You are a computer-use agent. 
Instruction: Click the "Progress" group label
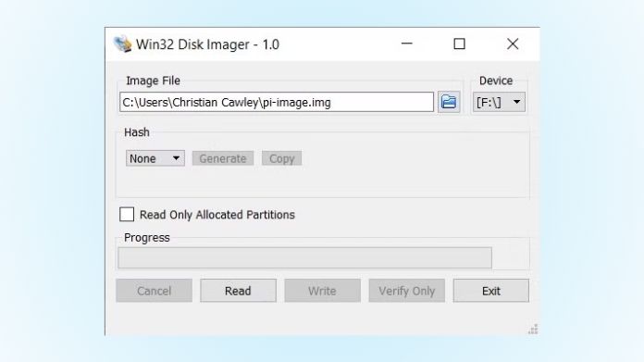[x=146, y=238]
